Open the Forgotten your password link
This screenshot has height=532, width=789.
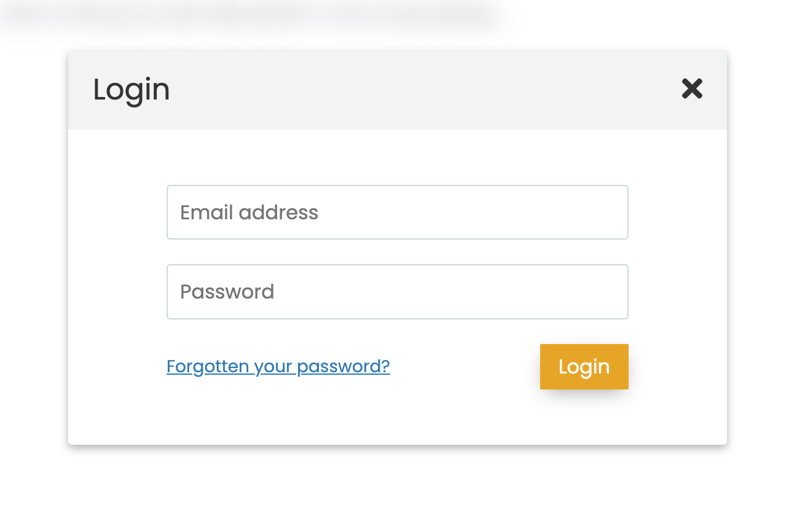[278, 366]
